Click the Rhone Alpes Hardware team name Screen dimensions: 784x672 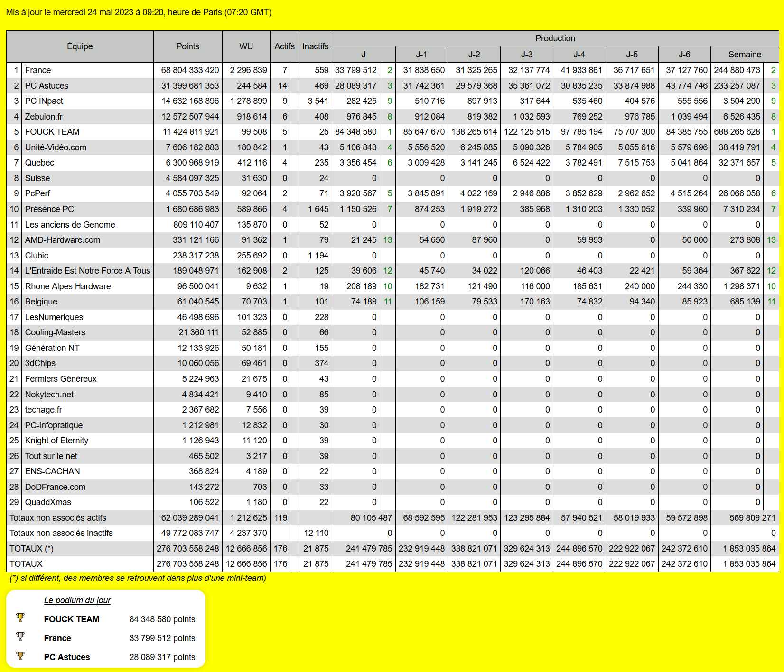(x=68, y=286)
